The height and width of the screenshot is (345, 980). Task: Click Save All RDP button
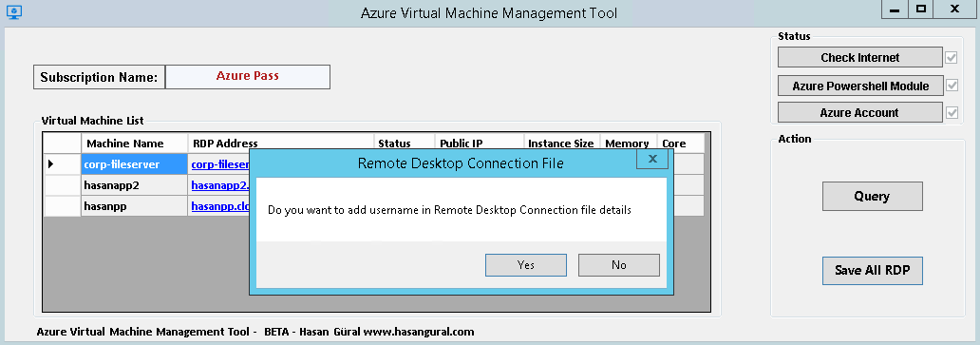coord(872,271)
